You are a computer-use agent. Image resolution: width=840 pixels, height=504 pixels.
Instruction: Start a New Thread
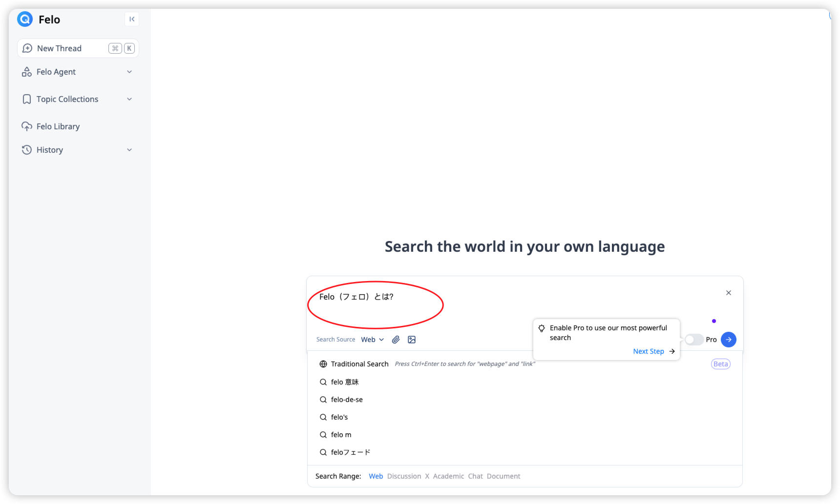[x=78, y=48]
